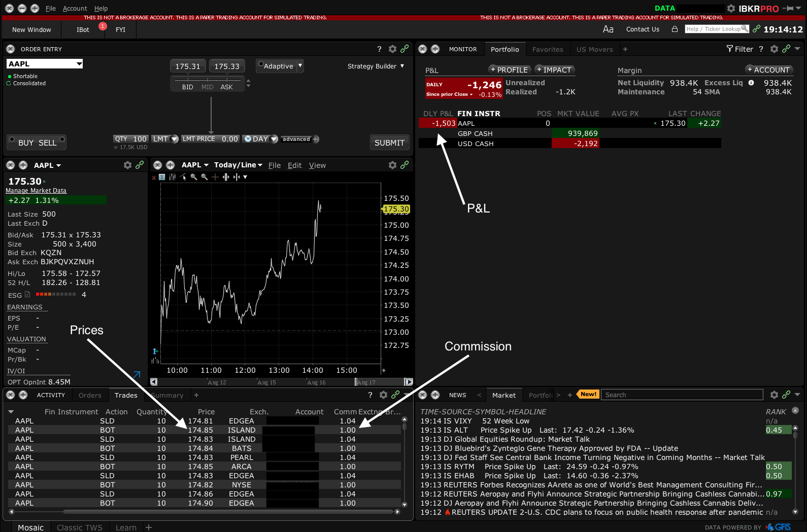Click the Manage Market Data link
807x532 pixels.
point(36,191)
